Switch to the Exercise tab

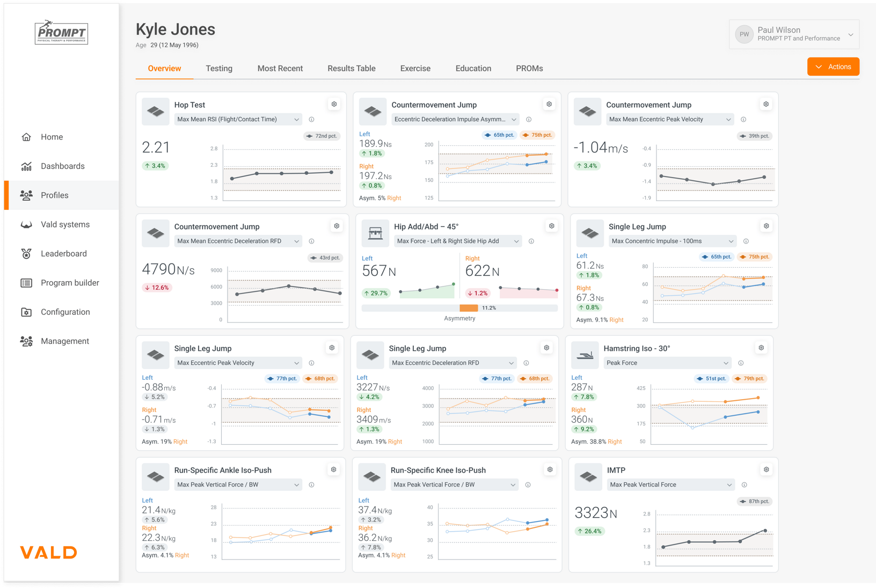click(x=415, y=68)
